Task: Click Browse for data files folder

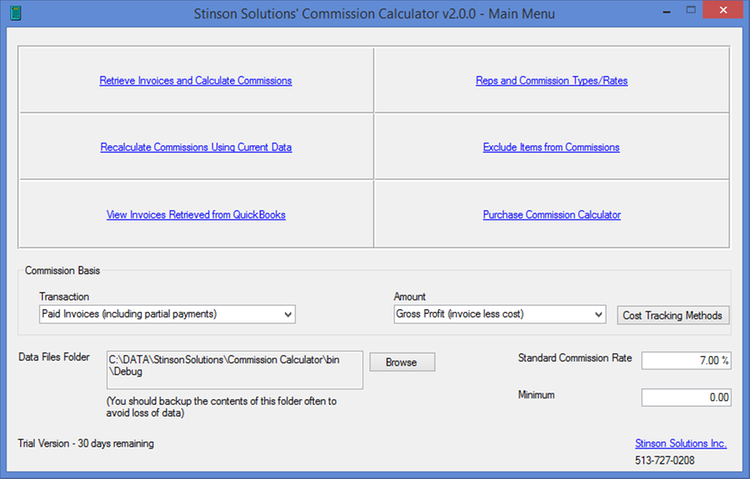Action: [x=402, y=362]
